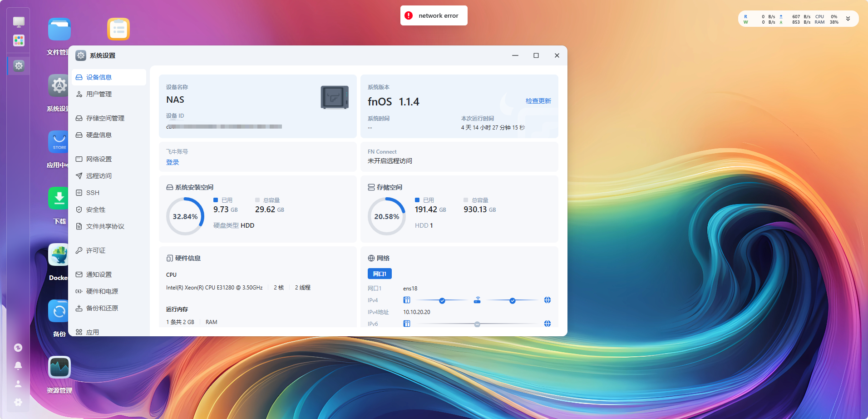Expand the resource monitor widget chevron
Screen dimensions: 868x419
pyautogui.click(x=848, y=19)
